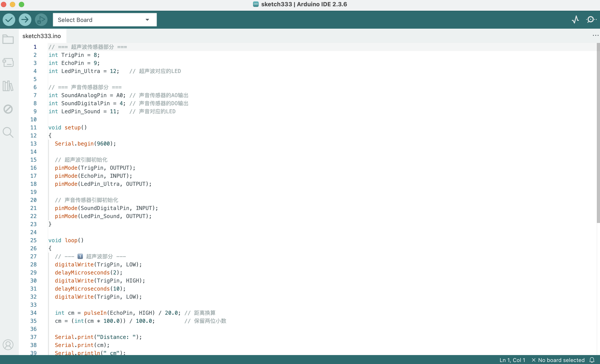Open the Serial Plotter
600x364 pixels.
[575, 19]
